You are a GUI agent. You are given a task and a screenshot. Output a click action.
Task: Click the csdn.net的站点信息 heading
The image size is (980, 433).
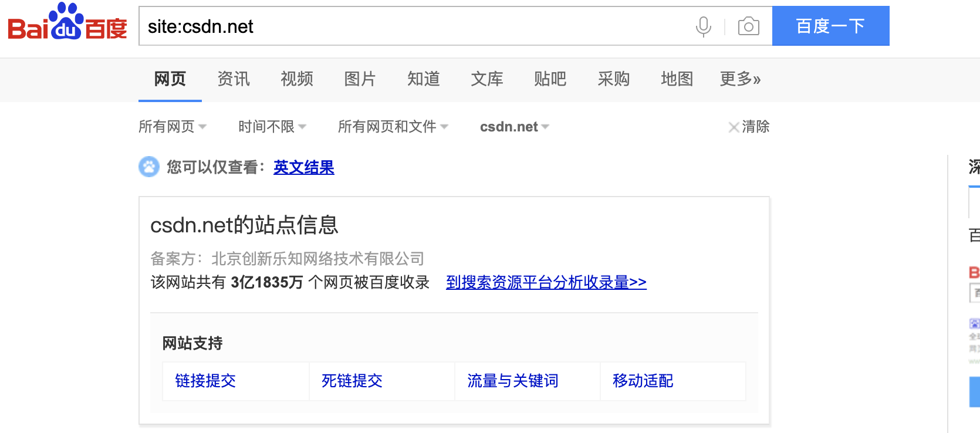pyautogui.click(x=244, y=225)
